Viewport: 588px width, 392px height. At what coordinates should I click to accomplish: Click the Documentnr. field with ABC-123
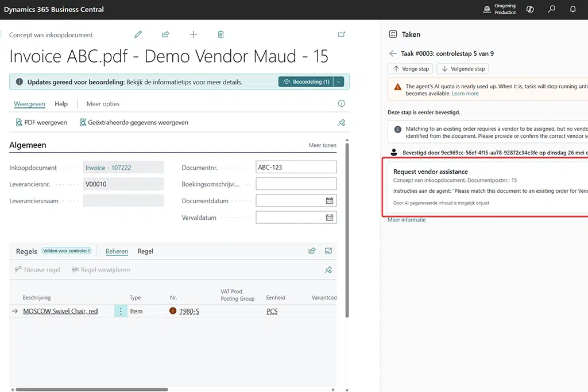296,167
